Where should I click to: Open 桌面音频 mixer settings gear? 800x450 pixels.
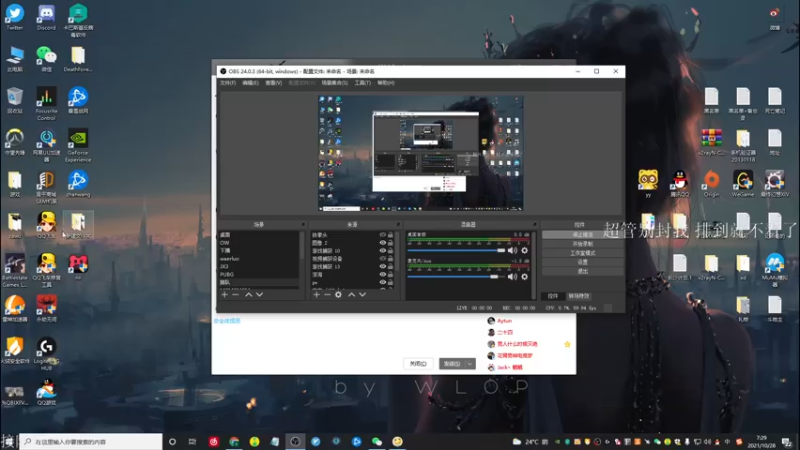pos(524,251)
